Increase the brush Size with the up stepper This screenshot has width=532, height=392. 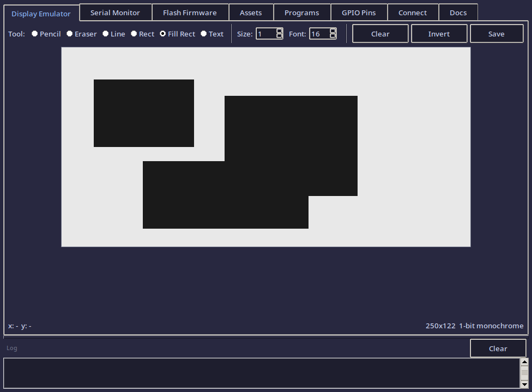tap(279, 31)
